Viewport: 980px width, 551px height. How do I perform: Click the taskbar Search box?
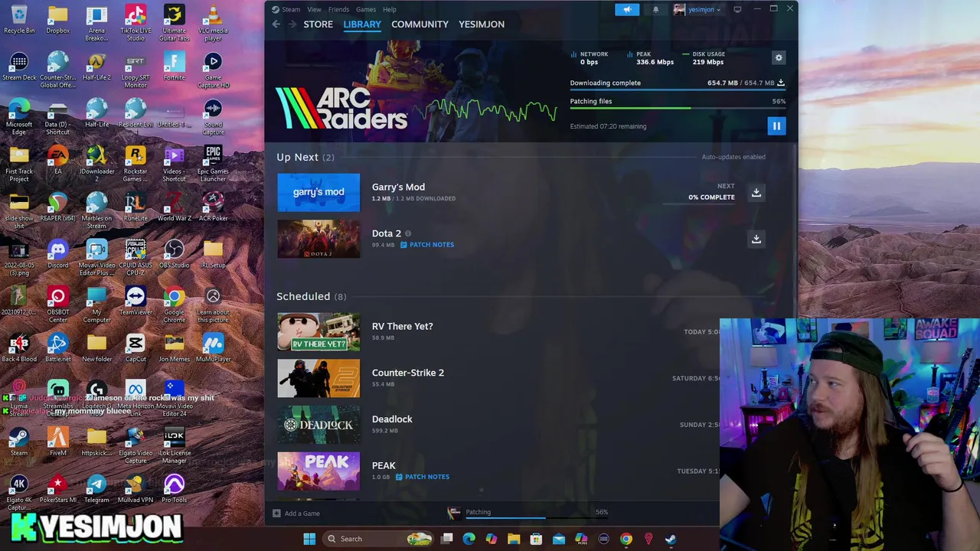click(377, 539)
